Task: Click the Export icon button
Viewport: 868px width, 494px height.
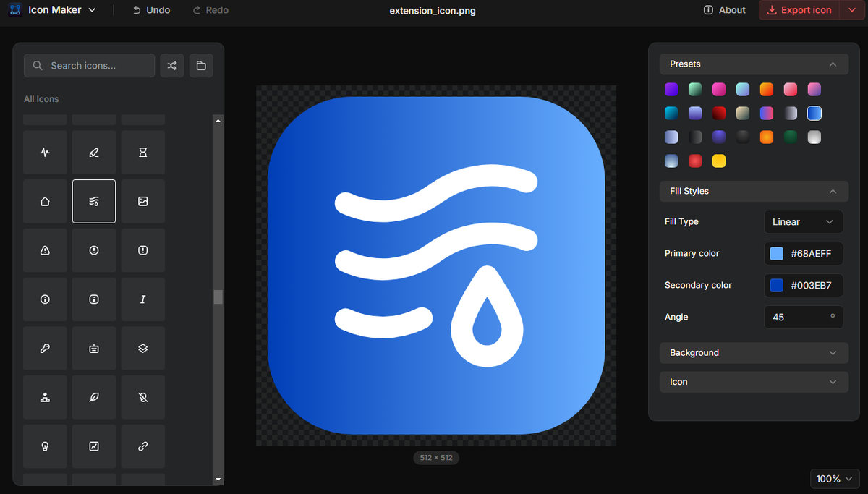Action: point(799,10)
